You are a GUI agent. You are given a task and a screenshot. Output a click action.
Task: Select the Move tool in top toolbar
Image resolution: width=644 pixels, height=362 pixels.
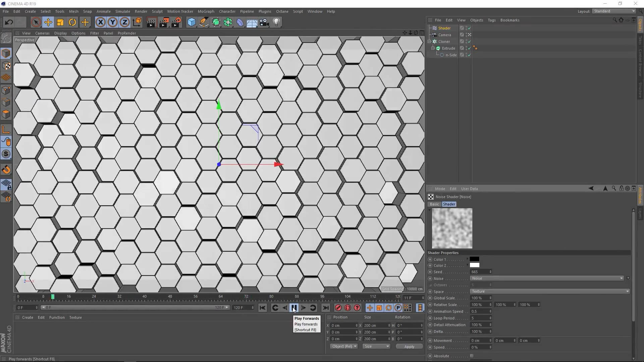click(x=48, y=22)
